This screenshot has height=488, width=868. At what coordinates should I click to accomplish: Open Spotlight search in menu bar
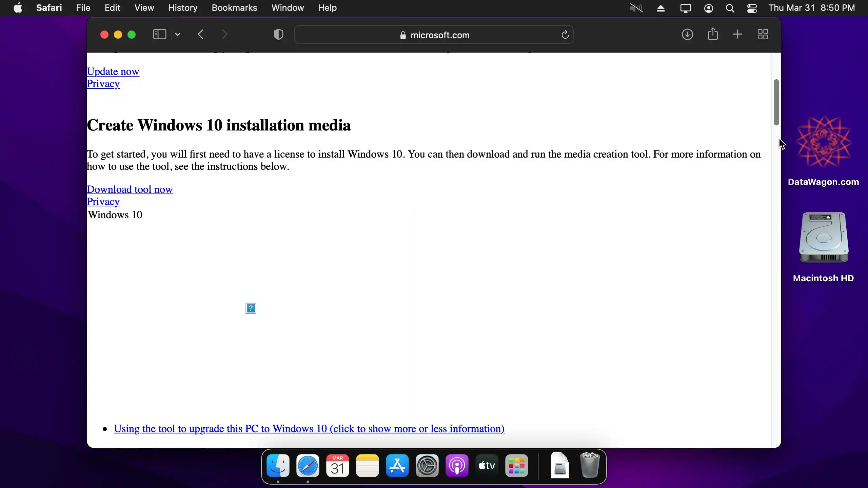(x=730, y=8)
